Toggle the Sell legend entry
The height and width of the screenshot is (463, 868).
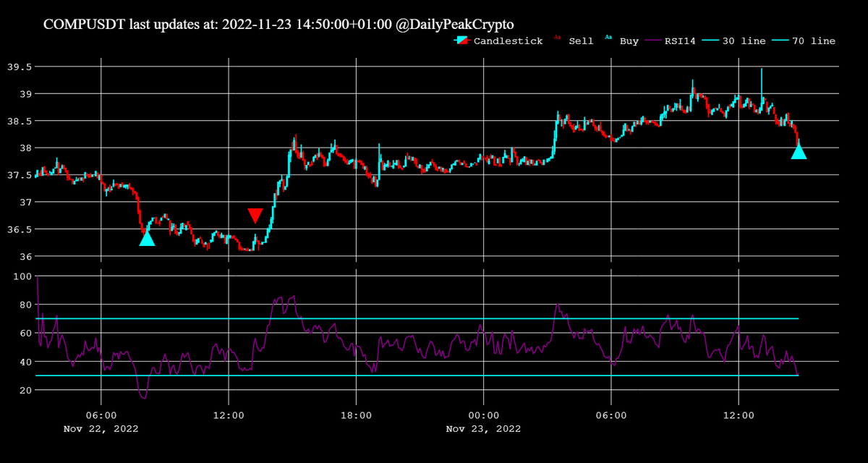coord(574,41)
